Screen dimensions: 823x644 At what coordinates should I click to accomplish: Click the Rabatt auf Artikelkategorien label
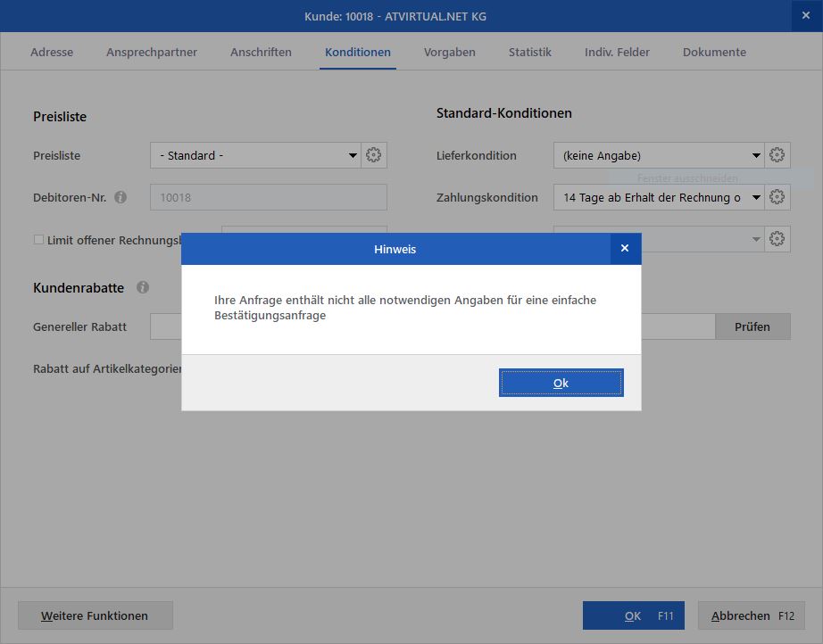107,368
